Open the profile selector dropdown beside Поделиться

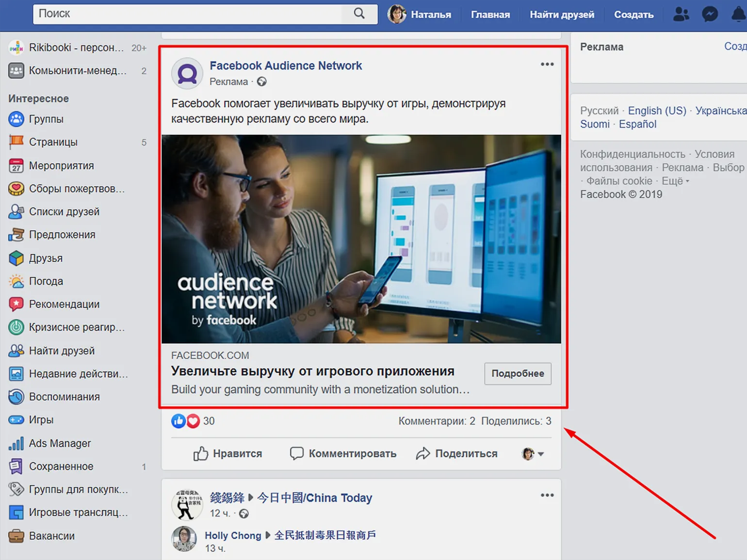pyautogui.click(x=533, y=454)
